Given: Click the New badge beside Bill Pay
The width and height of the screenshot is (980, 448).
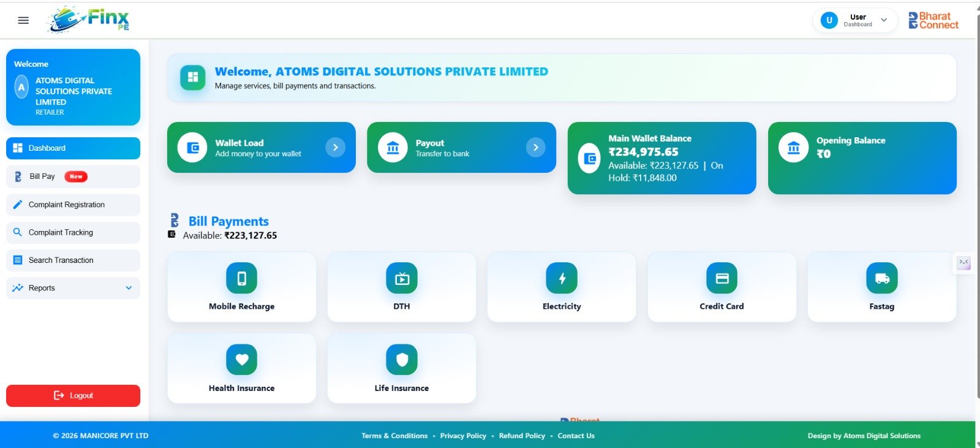Looking at the screenshot, I should (76, 177).
